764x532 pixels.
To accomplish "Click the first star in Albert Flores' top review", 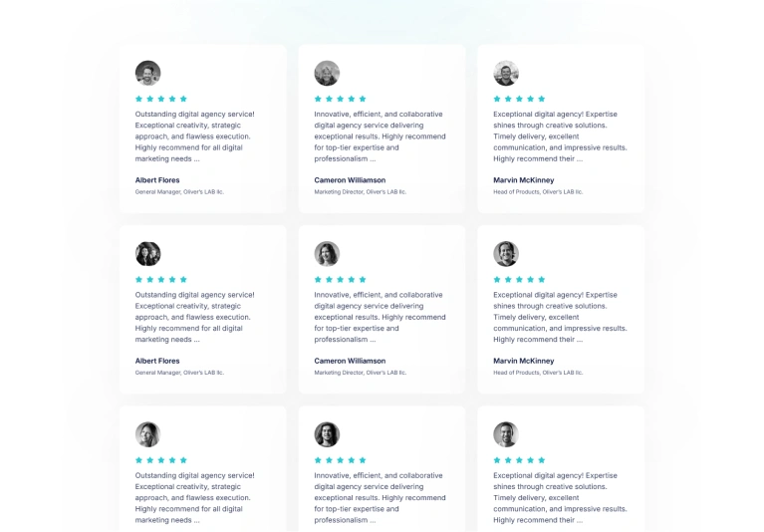I will coord(138,99).
